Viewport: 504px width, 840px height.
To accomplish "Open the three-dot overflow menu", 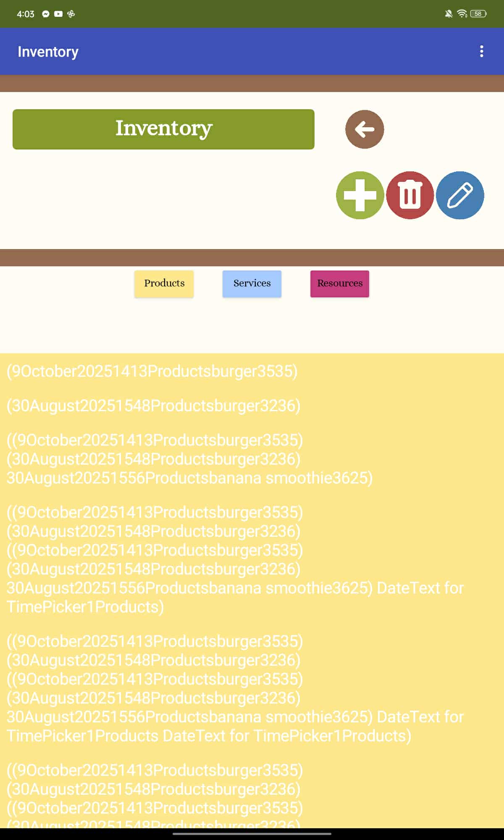I will click(x=481, y=51).
